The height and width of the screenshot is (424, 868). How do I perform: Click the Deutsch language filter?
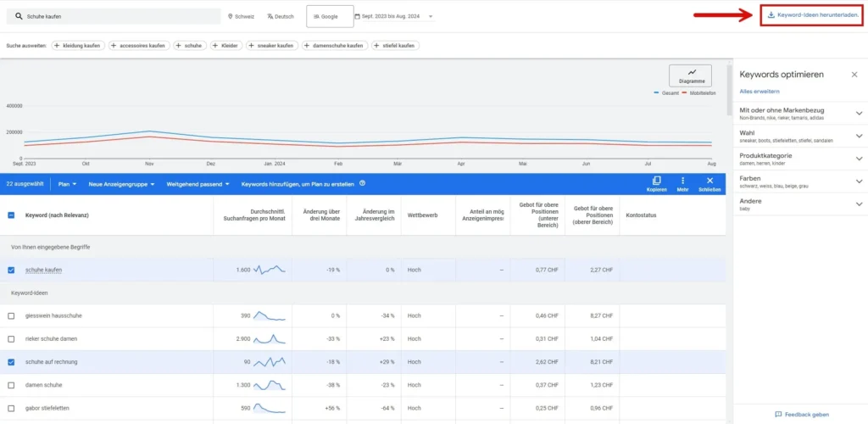[x=281, y=16]
